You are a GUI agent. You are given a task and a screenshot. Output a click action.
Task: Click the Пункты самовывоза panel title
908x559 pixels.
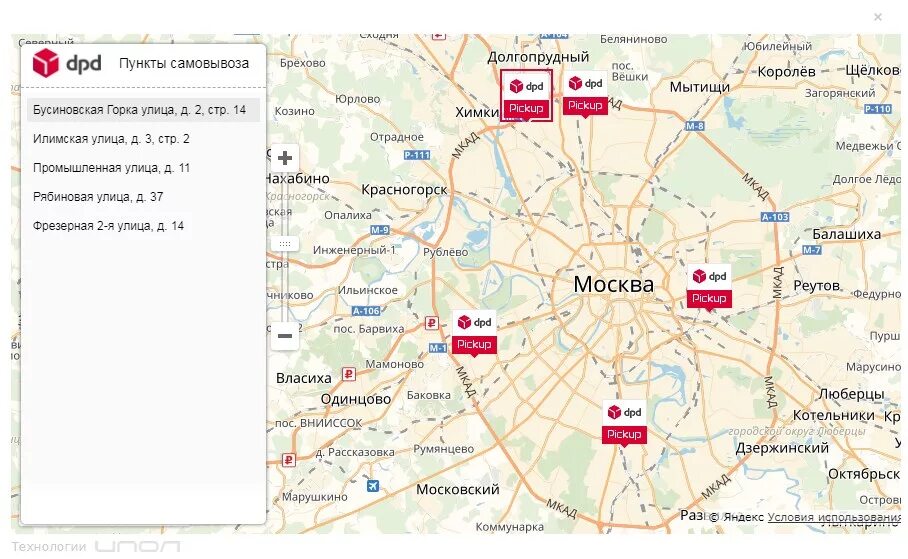point(184,63)
